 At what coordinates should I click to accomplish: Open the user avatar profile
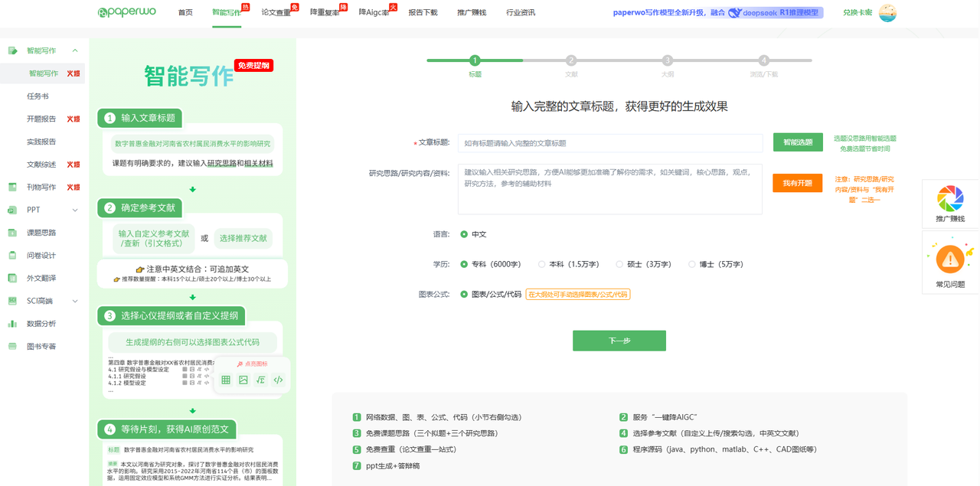click(x=887, y=13)
